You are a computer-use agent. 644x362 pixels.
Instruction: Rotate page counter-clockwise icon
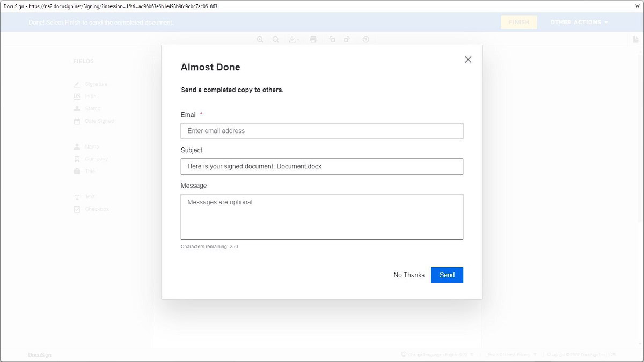tap(332, 40)
